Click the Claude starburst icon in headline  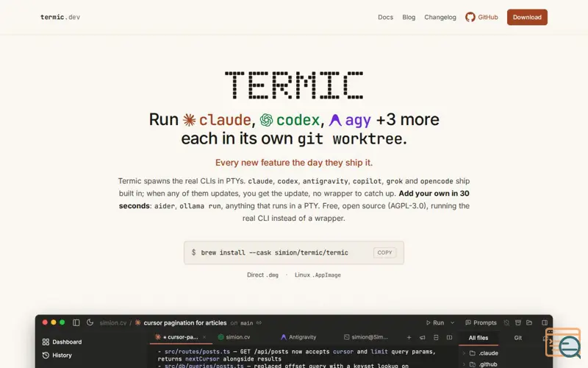[x=190, y=120]
